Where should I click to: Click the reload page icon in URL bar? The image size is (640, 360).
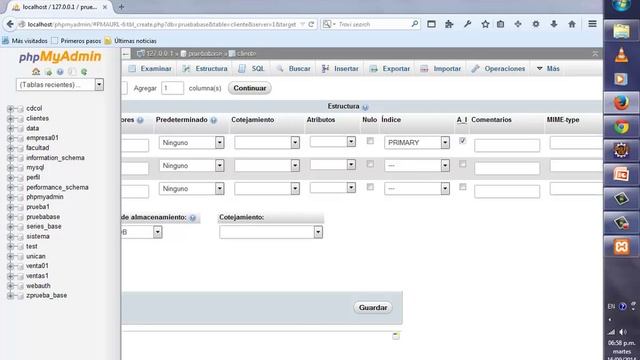[311, 24]
